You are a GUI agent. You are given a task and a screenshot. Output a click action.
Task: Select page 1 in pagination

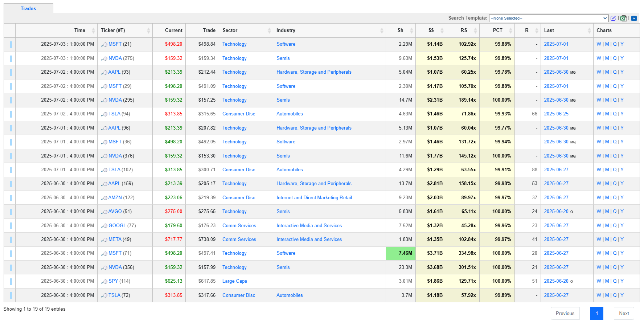pyautogui.click(x=596, y=314)
